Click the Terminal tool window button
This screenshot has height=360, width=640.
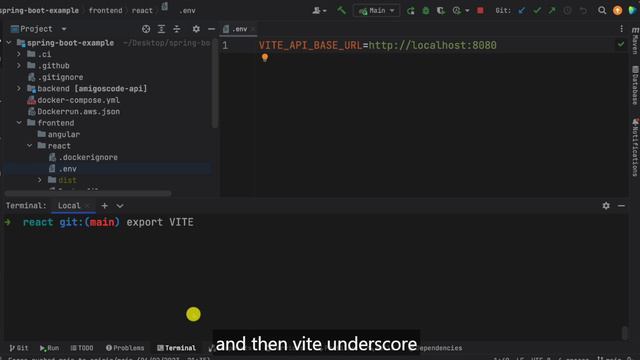coord(176,348)
